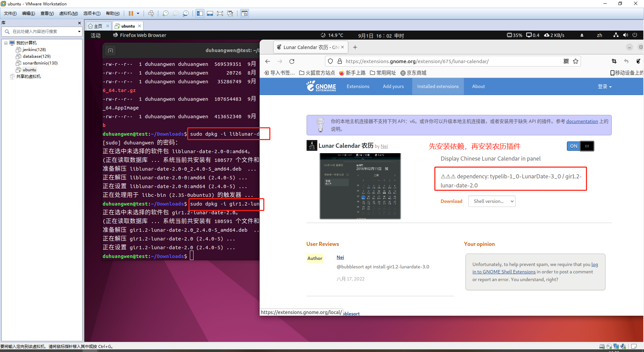Screen dimensions: 644x352
Task: Toggle the library sidebar view
Action: 200,13
